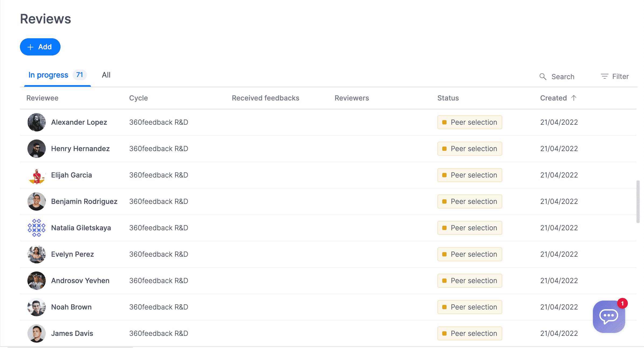Click inside the Search field
This screenshot has height=348, width=644.
pos(563,77)
